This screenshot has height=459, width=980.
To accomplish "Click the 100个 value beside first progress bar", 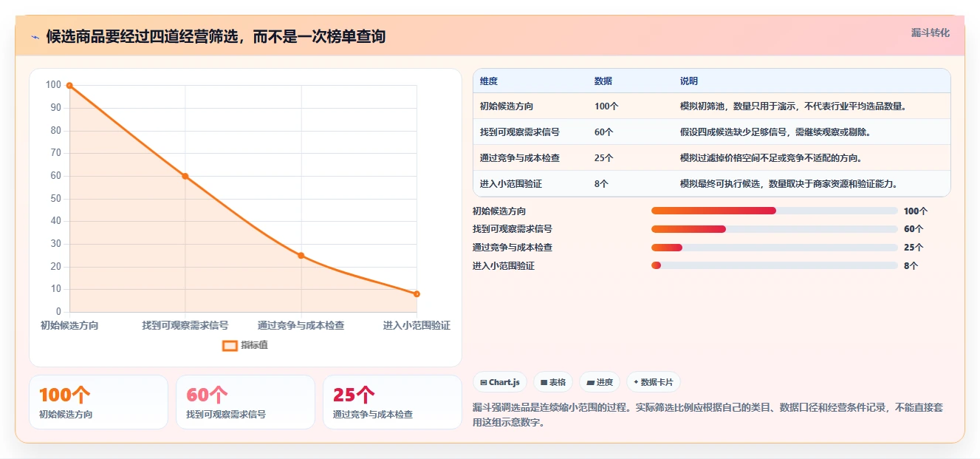I will click(916, 211).
